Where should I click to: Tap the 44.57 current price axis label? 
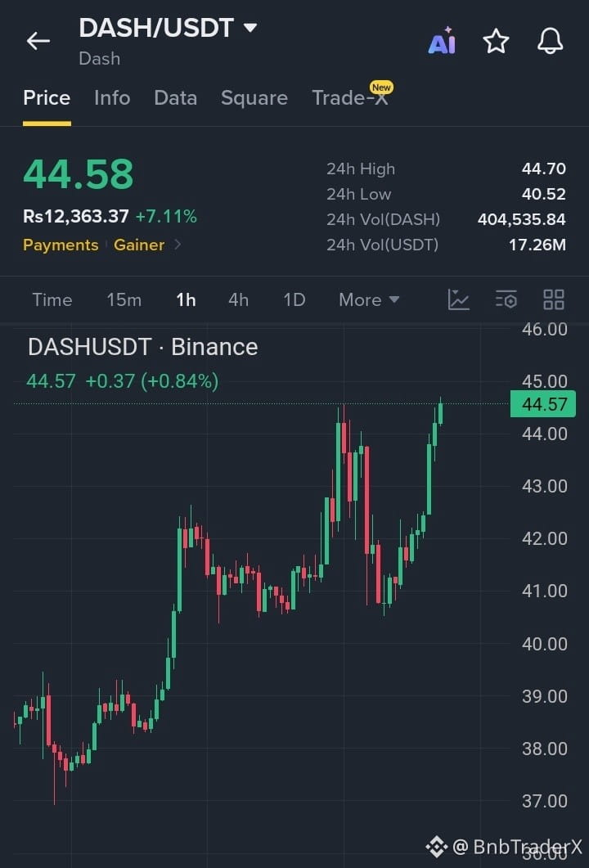coord(543,403)
